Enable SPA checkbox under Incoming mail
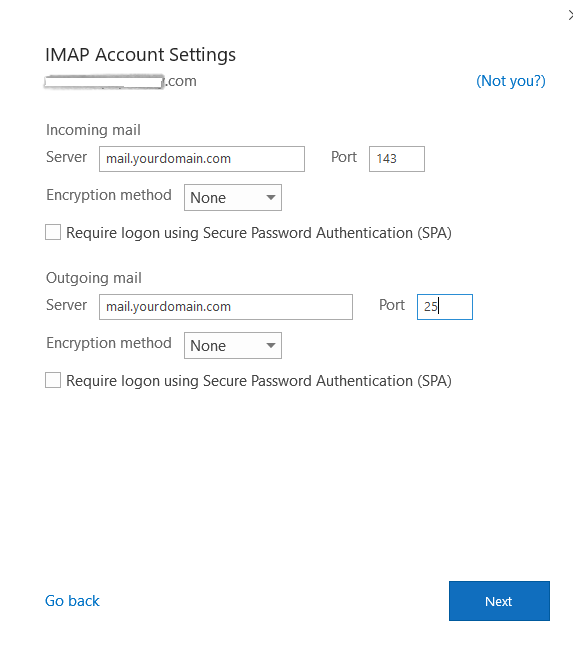This screenshot has height=663, width=573. [x=53, y=232]
